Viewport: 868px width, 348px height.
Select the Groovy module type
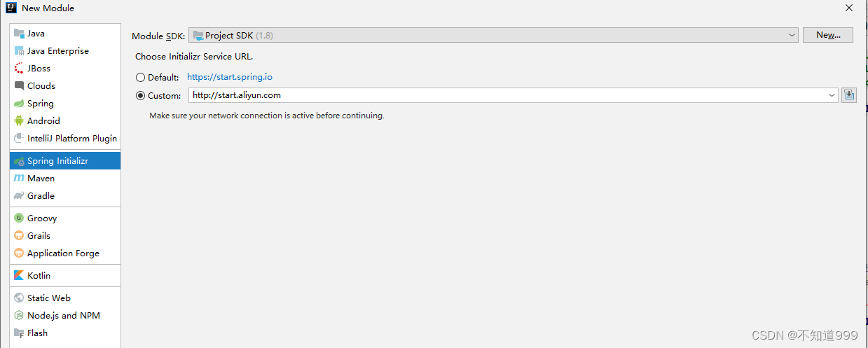pos(65,218)
